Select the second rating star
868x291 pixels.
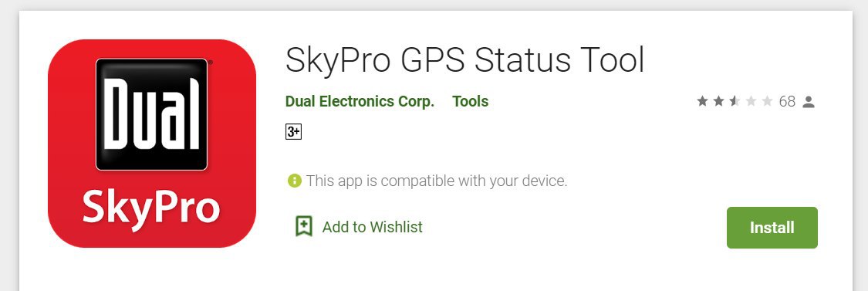click(718, 101)
